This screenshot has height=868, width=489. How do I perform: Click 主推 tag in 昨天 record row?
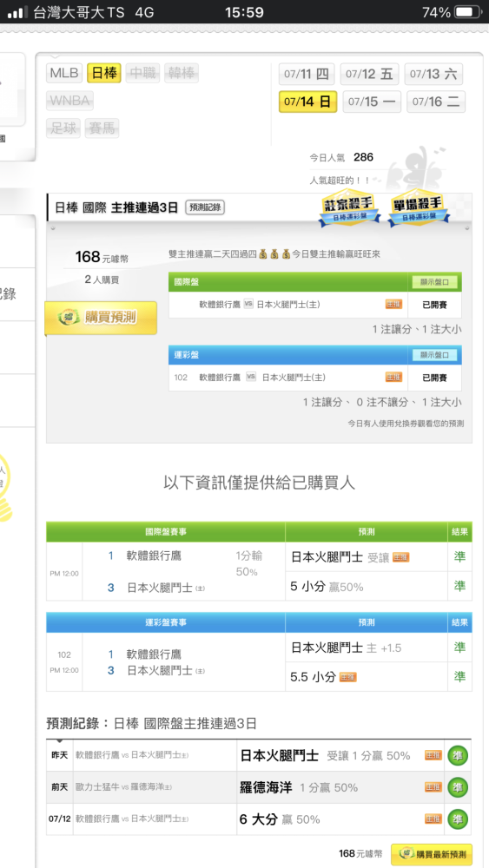tap(433, 756)
